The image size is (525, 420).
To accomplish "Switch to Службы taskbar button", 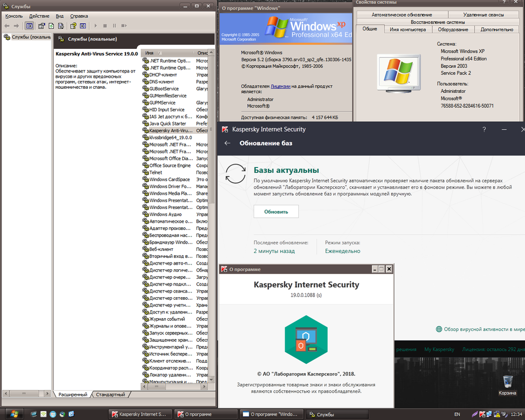I will pos(338,414).
